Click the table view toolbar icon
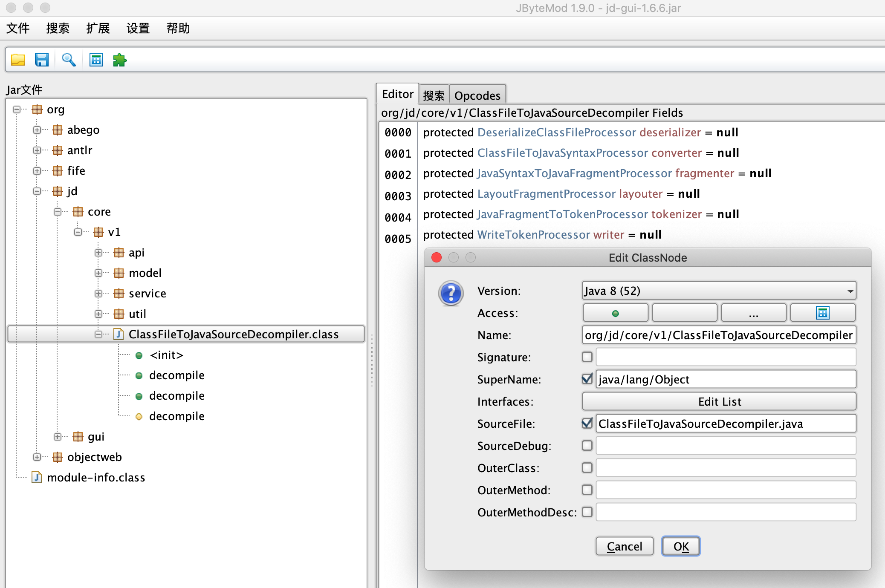The image size is (885, 588). 96,60
